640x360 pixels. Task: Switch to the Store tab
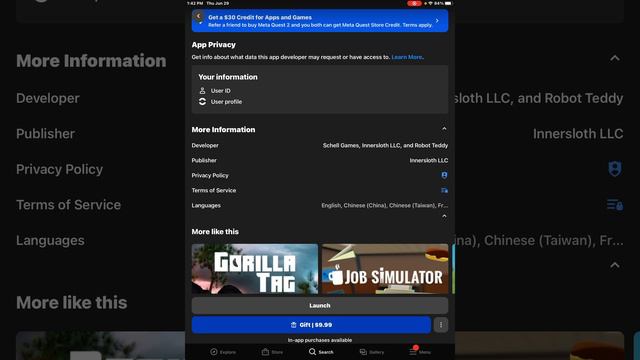tap(272, 352)
